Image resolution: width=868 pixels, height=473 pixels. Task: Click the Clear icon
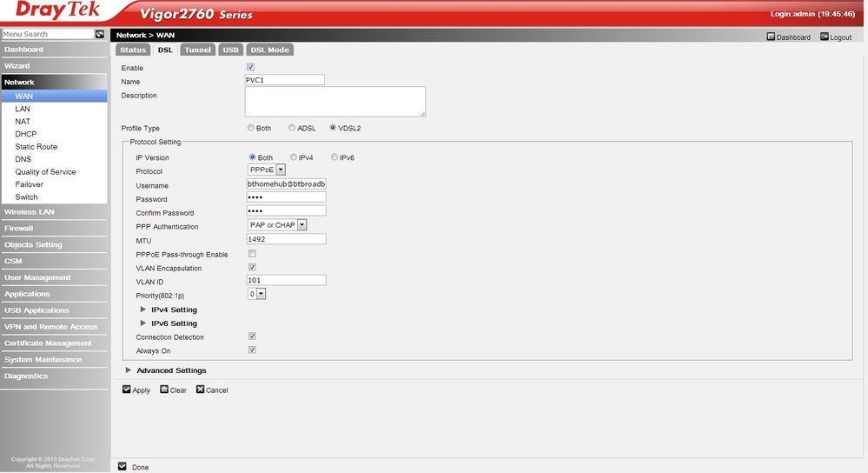point(164,390)
